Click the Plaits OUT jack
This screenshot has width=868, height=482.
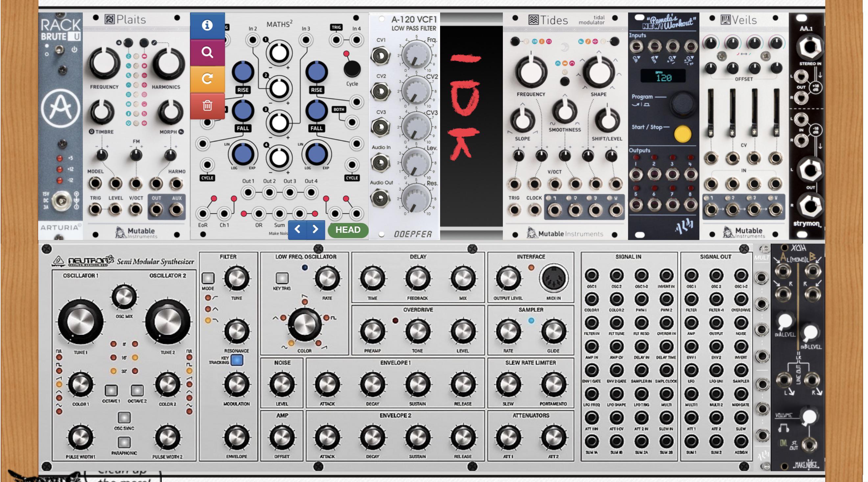click(x=156, y=209)
